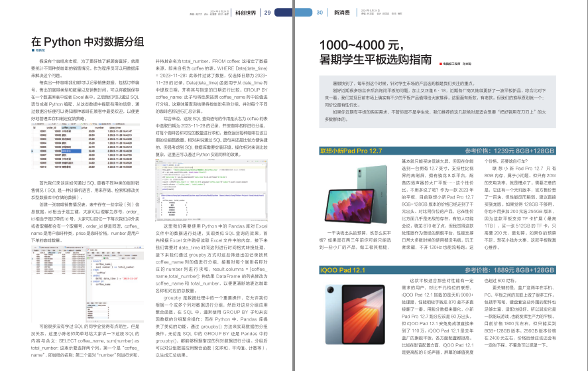The image size is (588, 371).
Task: Click the author byline under the Python title
Action: point(38,50)
